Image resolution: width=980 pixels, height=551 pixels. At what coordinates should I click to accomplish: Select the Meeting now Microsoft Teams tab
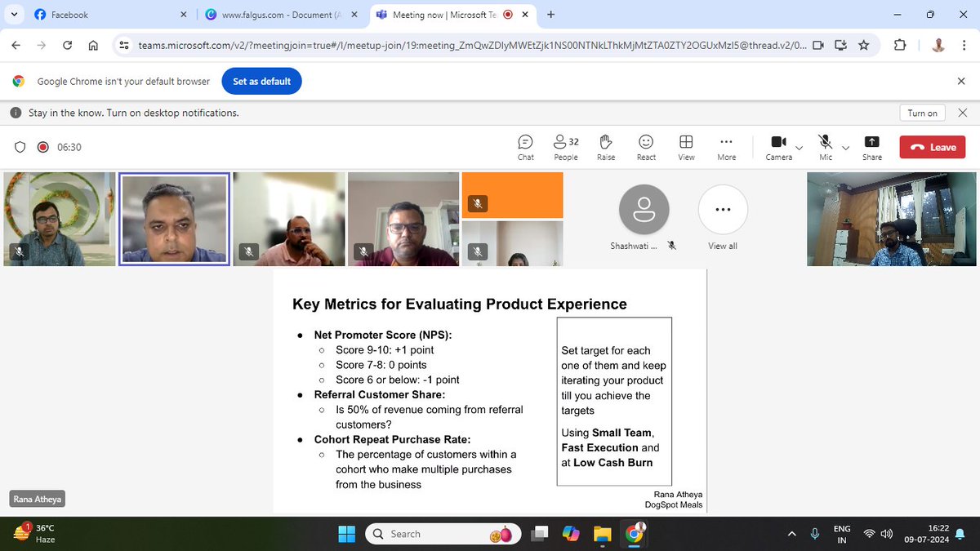452,15
